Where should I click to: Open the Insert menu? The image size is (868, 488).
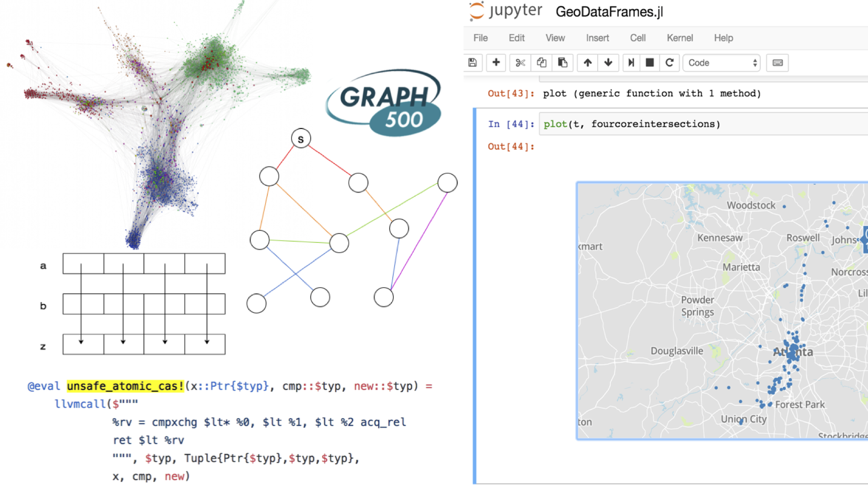click(597, 38)
